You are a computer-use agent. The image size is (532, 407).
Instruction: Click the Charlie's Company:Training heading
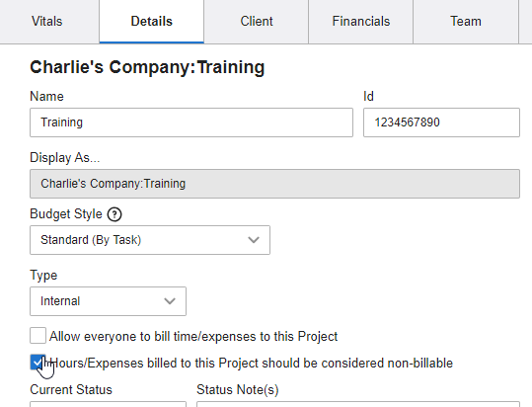(x=147, y=67)
